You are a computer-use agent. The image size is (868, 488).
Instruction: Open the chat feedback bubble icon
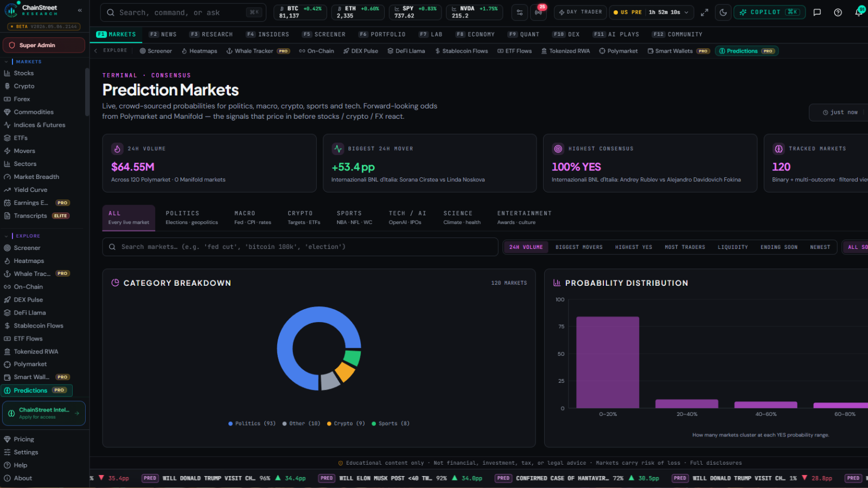[x=817, y=12]
